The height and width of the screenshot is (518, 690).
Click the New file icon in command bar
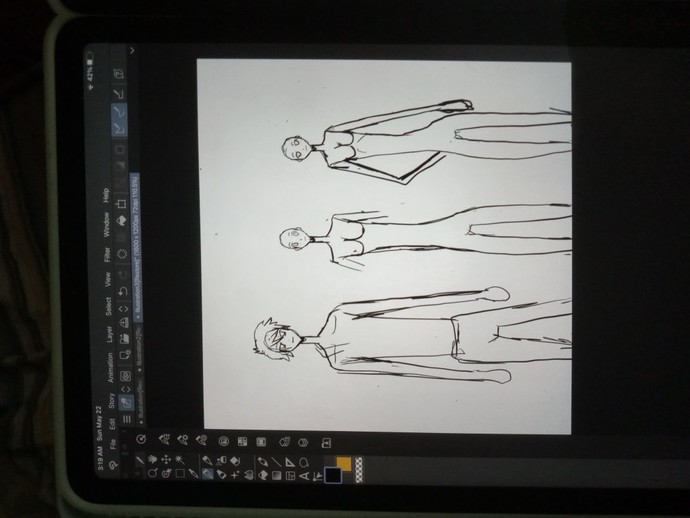pyautogui.click(x=125, y=355)
